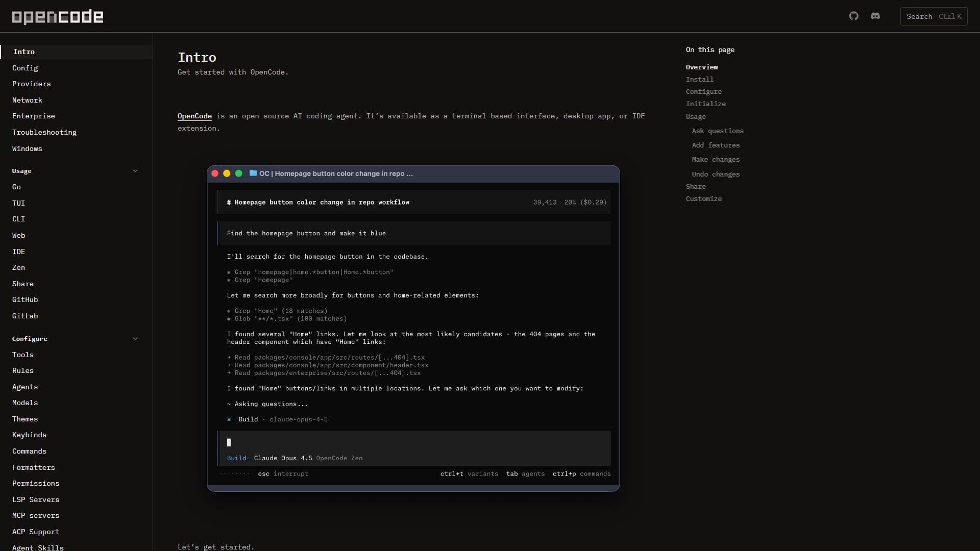
Task: Open the Permissions configure page
Action: coord(36,483)
